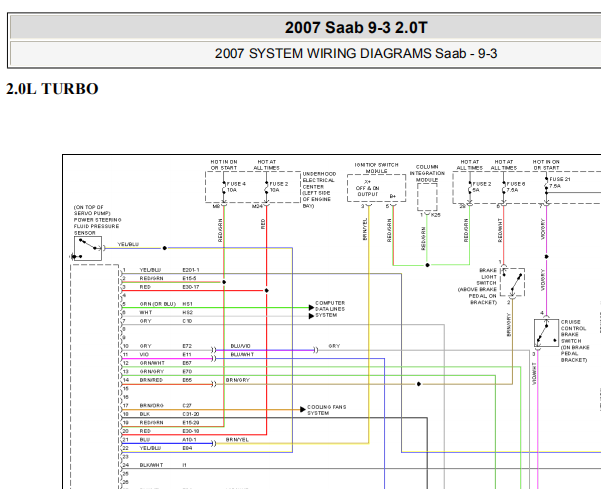This screenshot has height=489, width=601.
Task: Click connector code 'E11' on pin 11
Action: pos(187,354)
